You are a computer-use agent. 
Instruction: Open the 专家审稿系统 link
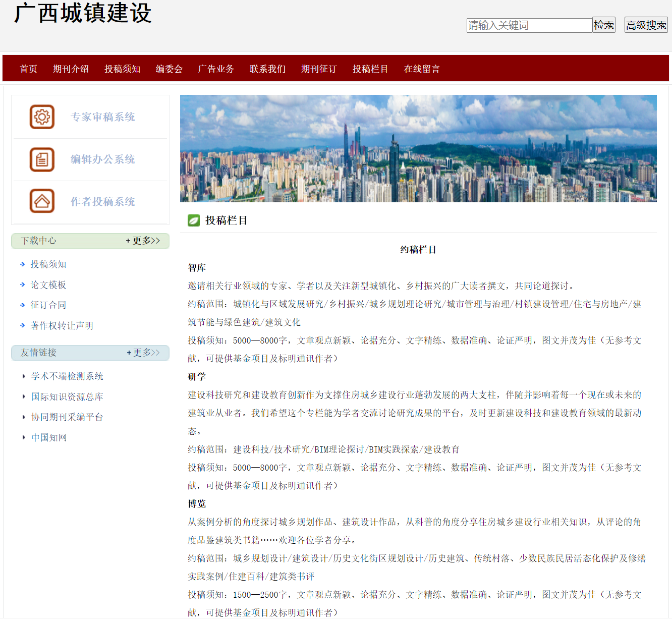103,117
